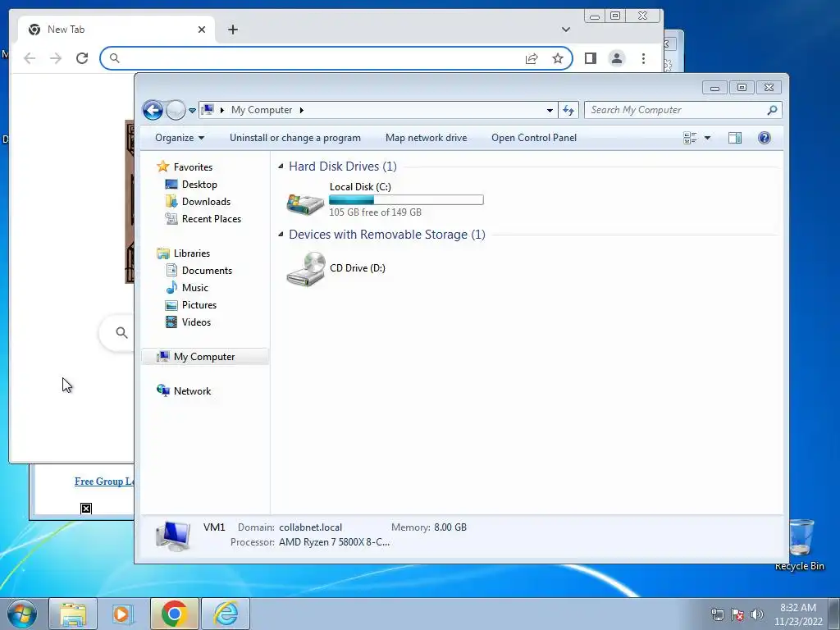Reload the Chrome page

point(82,58)
